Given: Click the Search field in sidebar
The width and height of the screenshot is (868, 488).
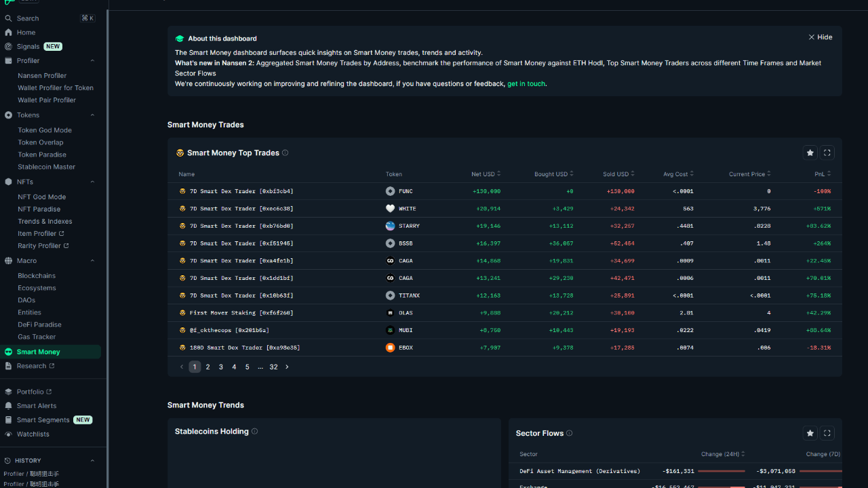Looking at the screenshot, I should coord(50,18).
